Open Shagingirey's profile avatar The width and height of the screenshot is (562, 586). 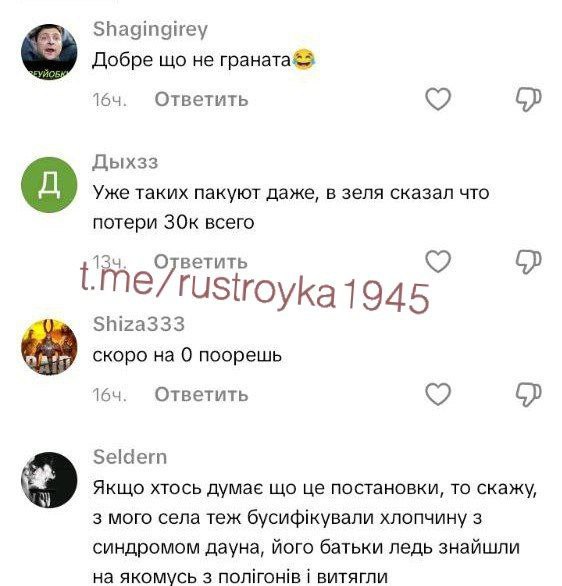49,52
